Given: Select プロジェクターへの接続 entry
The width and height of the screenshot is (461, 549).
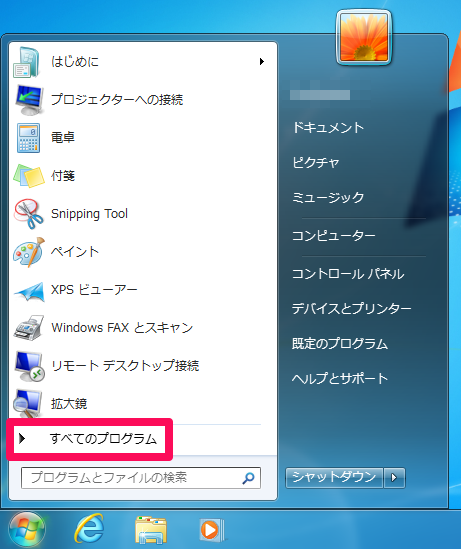Looking at the screenshot, I should tap(117, 100).
